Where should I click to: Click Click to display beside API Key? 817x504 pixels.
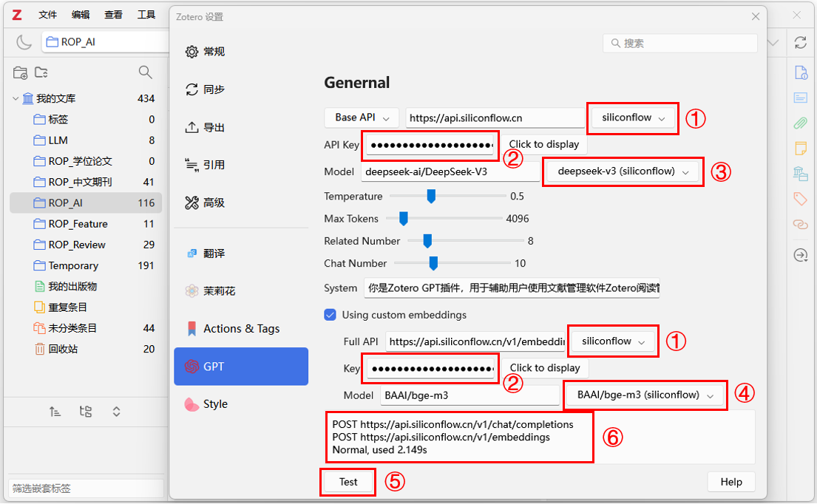pos(544,145)
